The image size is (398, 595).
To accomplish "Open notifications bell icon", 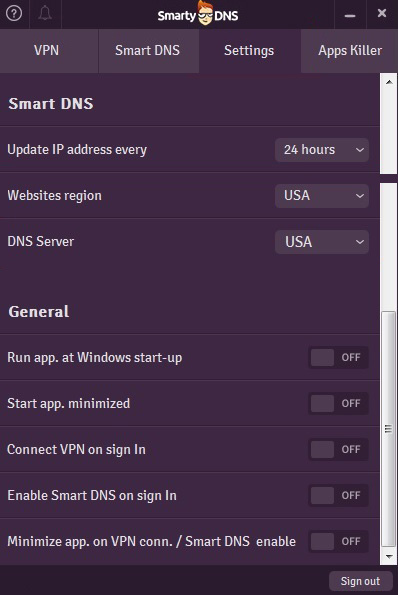I will [45, 14].
